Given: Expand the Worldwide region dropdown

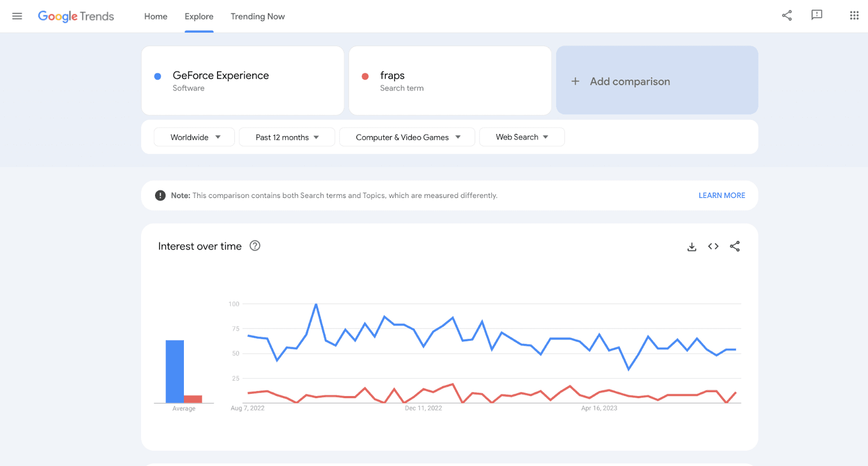Looking at the screenshot, I should click(194, 137).
